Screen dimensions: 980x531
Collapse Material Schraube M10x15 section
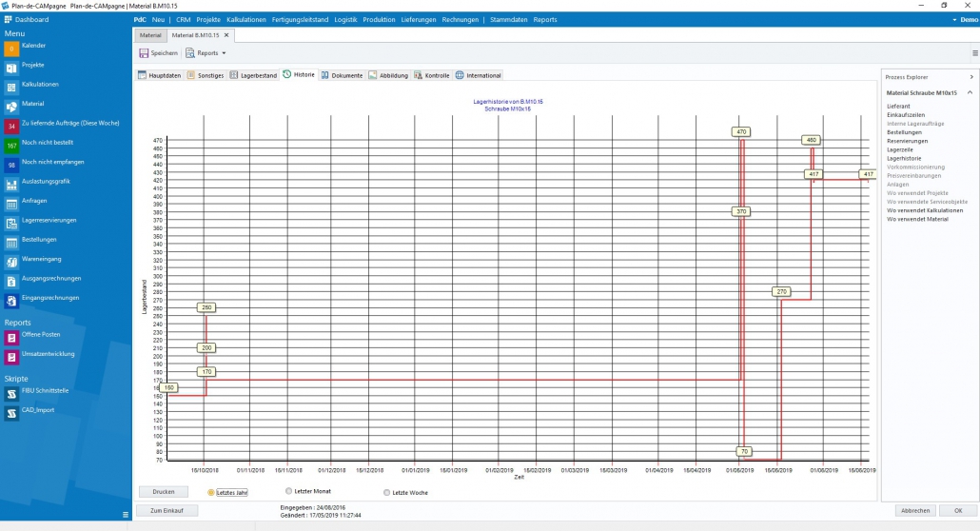click(970, 92)
